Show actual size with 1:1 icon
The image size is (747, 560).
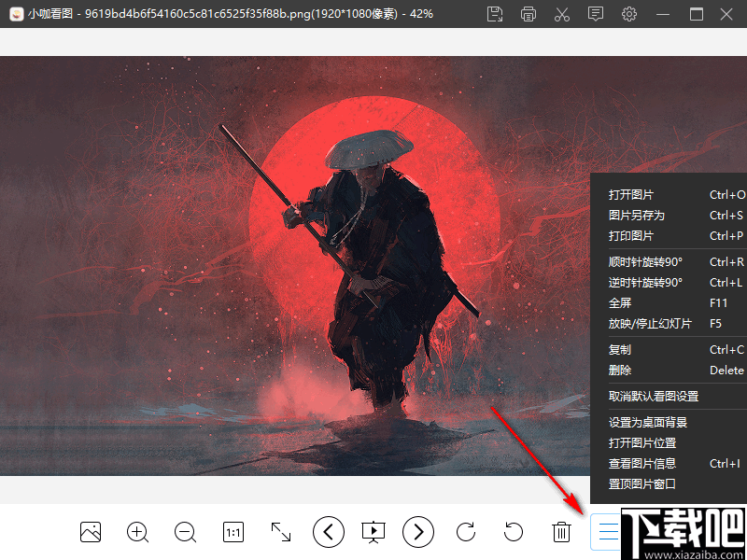(233, 531)
